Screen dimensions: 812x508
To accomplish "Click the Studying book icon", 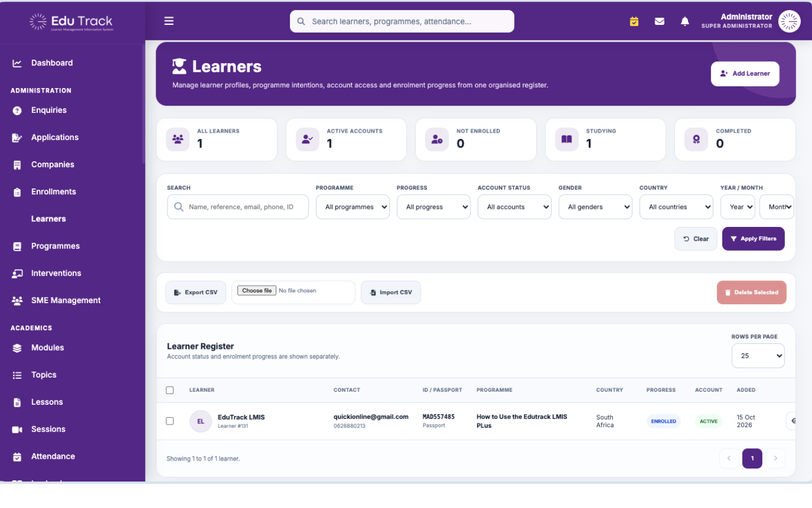I will point(567,139).
